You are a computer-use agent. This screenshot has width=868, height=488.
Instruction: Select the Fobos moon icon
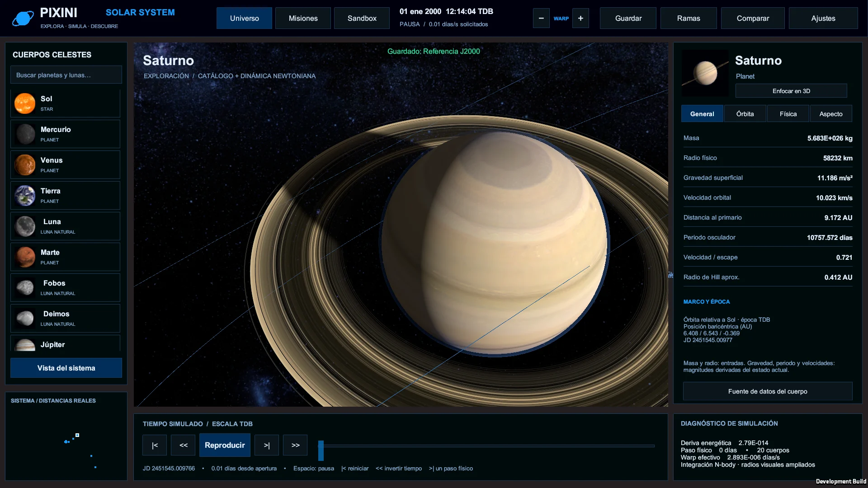pos(25,288)
